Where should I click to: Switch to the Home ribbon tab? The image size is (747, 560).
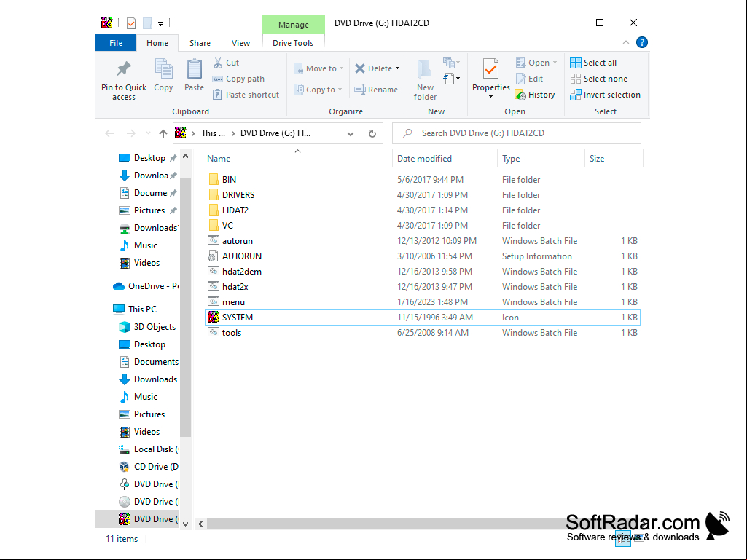157,43
